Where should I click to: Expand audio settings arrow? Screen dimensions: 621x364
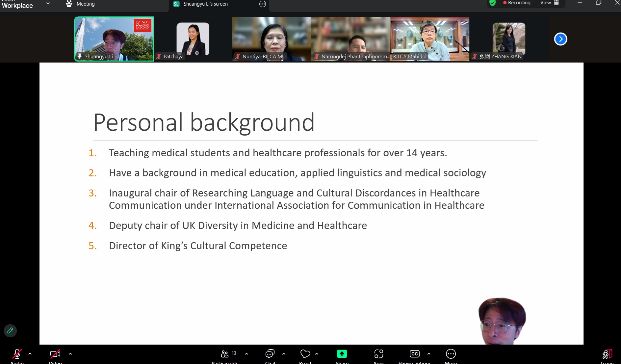coord(30,354)
